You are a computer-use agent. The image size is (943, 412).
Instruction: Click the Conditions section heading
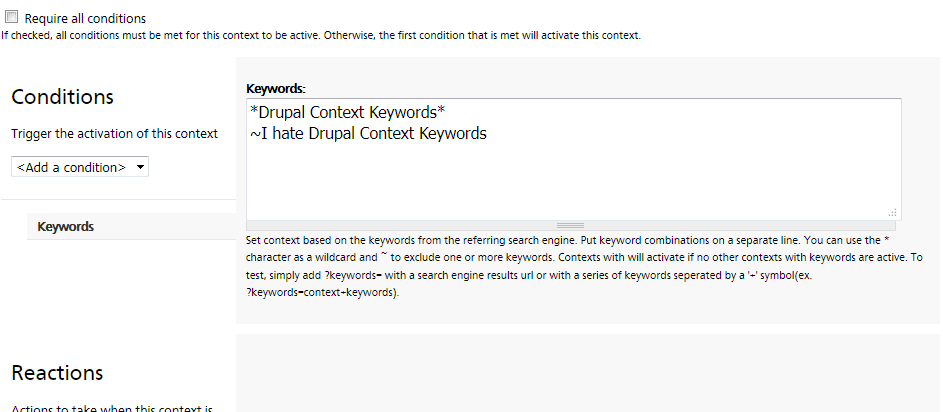pos(63,97)
